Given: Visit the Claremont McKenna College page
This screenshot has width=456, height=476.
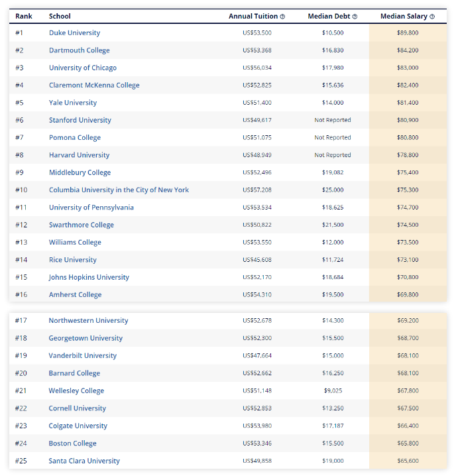Looking at the screenshot, I should [94, 86].
